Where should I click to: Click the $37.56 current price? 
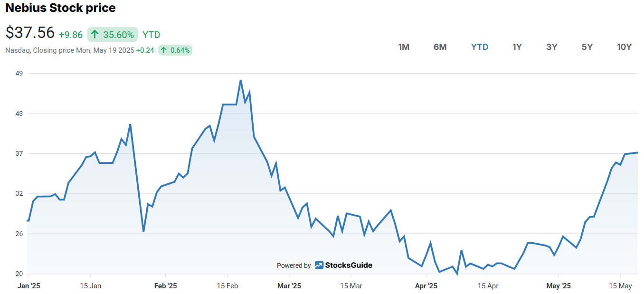29,32
